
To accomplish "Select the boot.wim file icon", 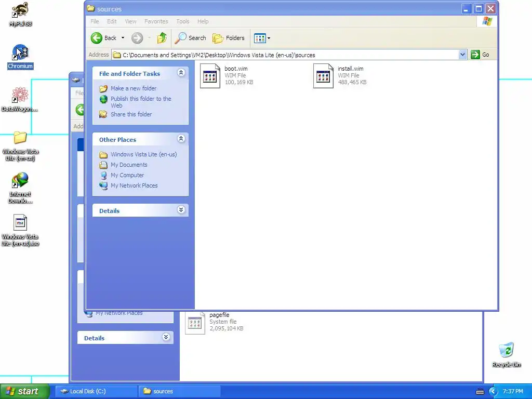I will click(210, 76).
